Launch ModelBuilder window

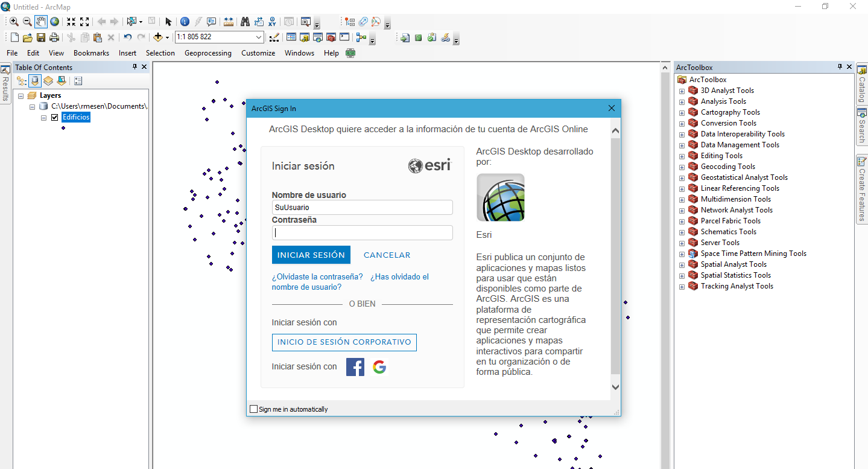[x=361, y=37]
